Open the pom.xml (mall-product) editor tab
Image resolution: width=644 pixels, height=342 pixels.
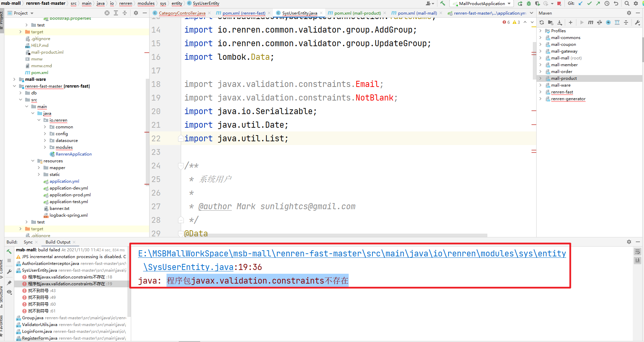(x=357, y=13)
